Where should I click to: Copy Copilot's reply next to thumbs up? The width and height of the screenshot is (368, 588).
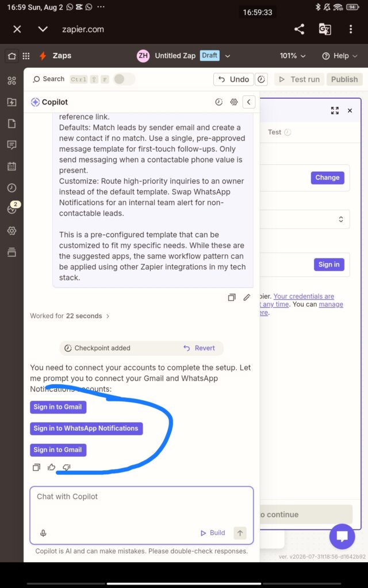click(36, 467)
